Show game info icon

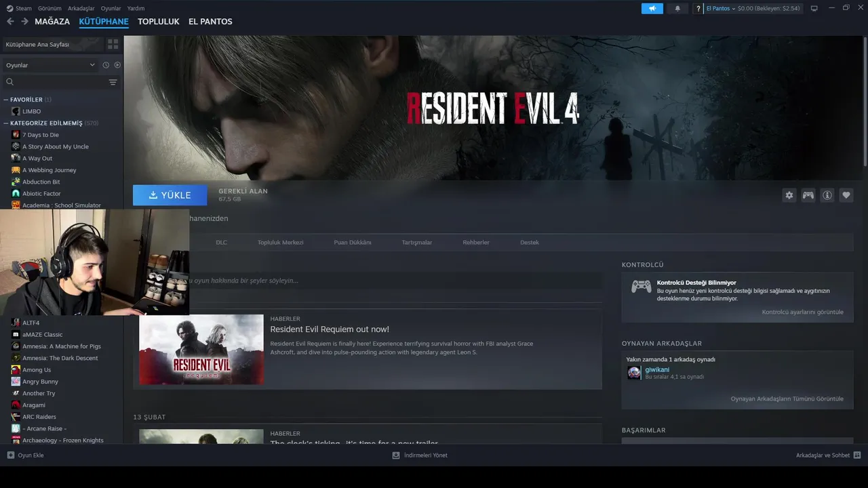coord(827,195)
